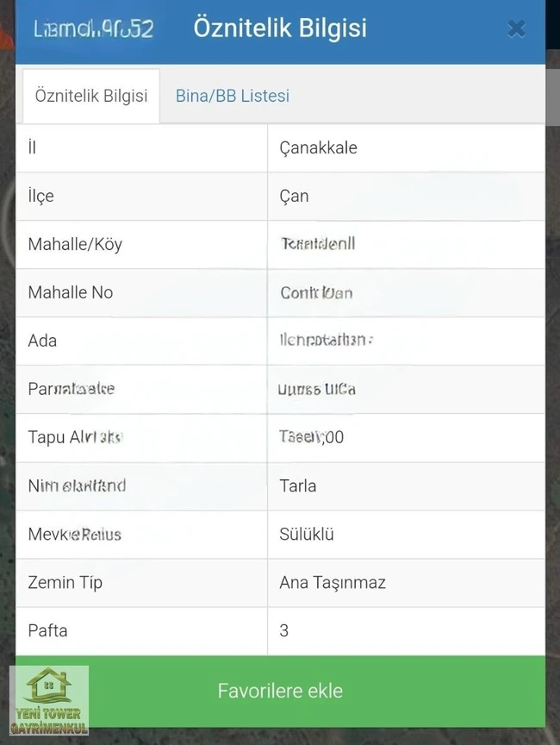The height and width of the screenshot is (745, 560).
Task: Select the Ada row label
Action: [x=42, y=341]
